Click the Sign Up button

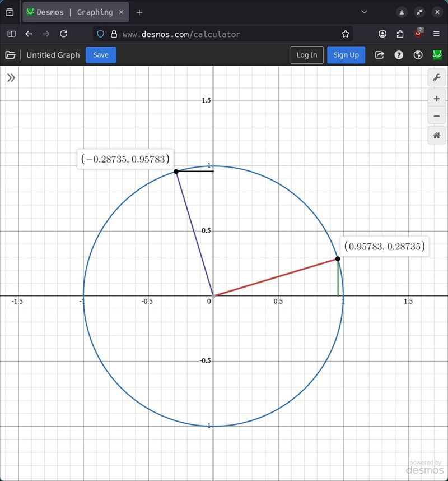click(346, 55)
